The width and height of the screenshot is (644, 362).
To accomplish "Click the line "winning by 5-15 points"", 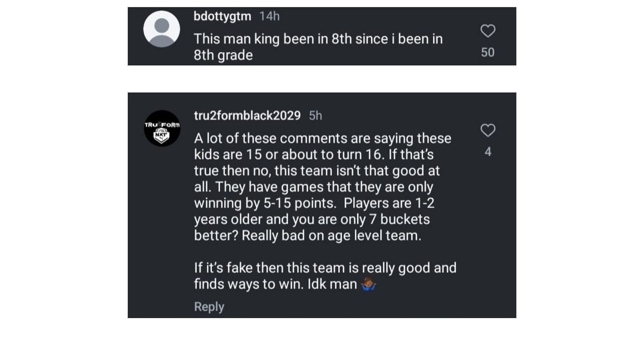I will click(265, 203).
